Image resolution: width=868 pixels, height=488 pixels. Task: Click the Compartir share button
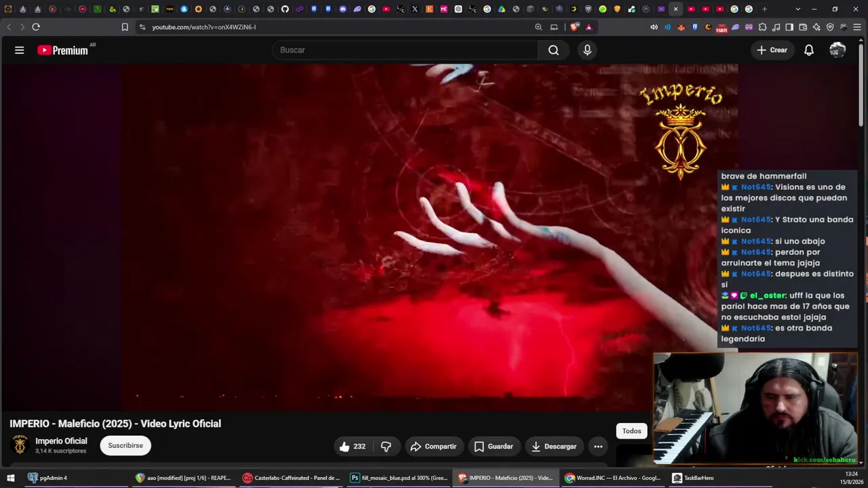pyautogui.click(x=433, y=447)
